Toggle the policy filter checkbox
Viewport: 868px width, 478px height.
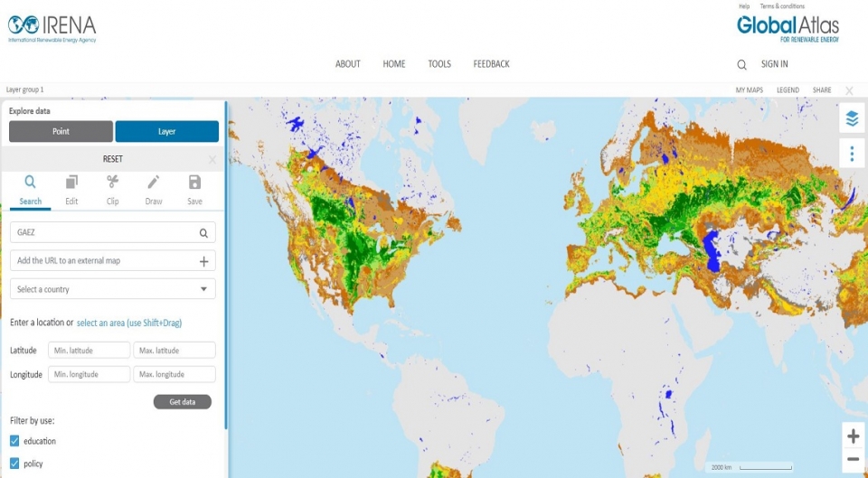pos(14,464)
